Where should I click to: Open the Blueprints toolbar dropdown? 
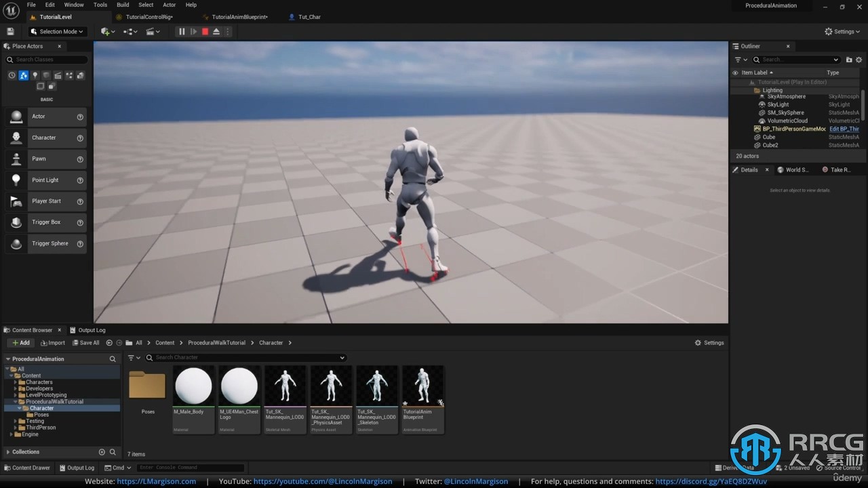pos(130,31)
